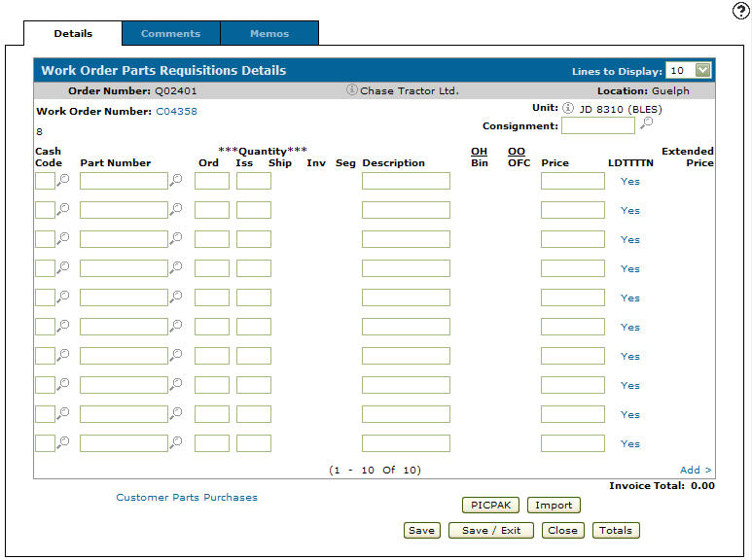Image resolution: width=752 pixels, height=560 pixels.
Task: Click second row Part Number field
Action: coord(124,210)
